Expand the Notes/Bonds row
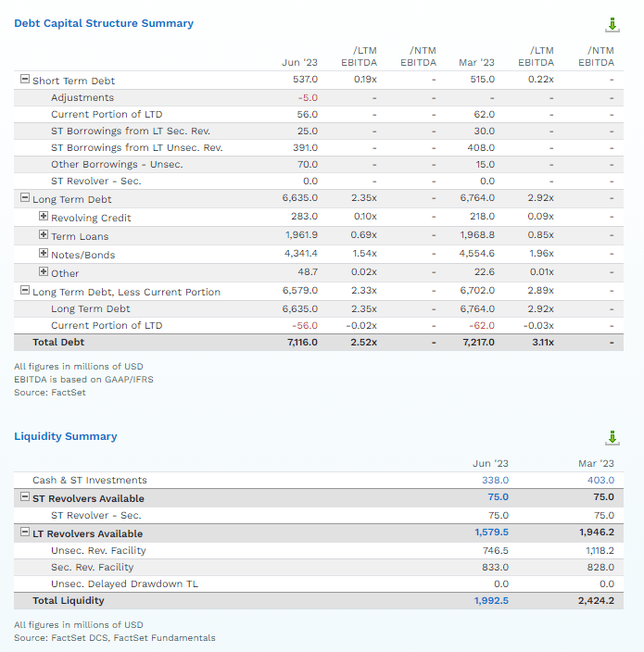The image size is (644, 652). click(44, 253)
